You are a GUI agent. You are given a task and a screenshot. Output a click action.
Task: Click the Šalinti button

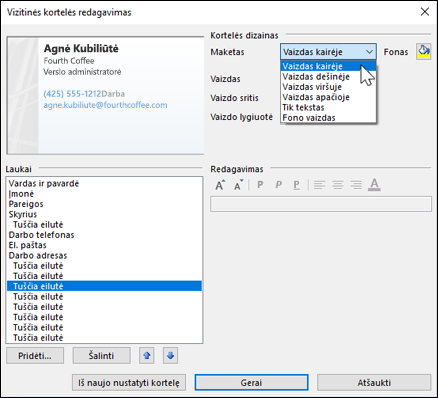(x=101, y=356)
